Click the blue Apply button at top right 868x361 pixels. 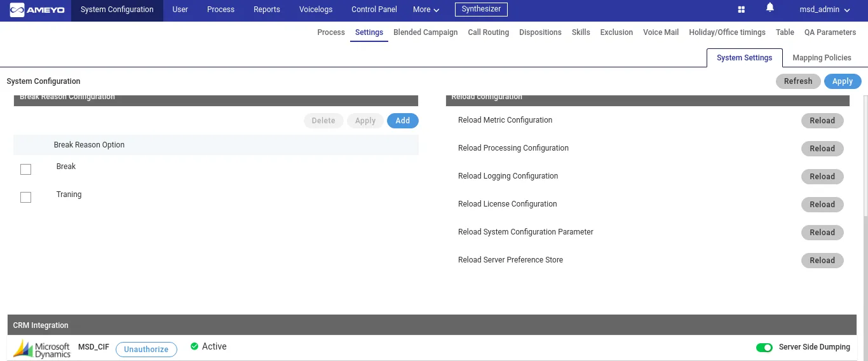[843, 81]
